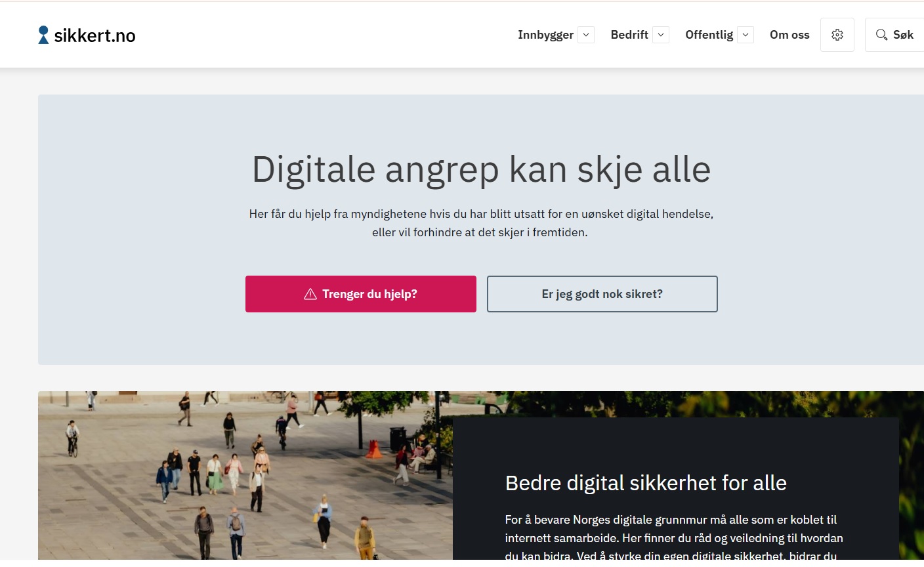Click the pedestrian square photo
The width and height of the screenshot is (924, 567).
[243, 476]
